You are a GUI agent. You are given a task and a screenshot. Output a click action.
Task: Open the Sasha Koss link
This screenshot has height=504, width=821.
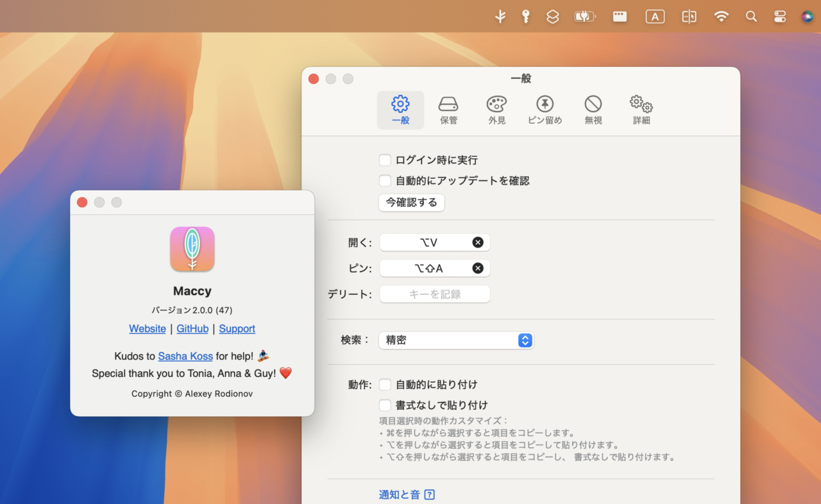coord(185,356)
